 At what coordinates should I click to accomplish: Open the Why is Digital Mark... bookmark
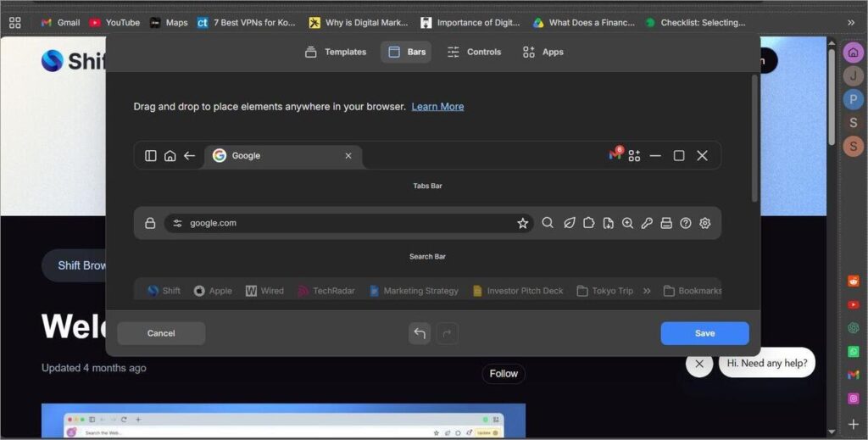point(359,23)
